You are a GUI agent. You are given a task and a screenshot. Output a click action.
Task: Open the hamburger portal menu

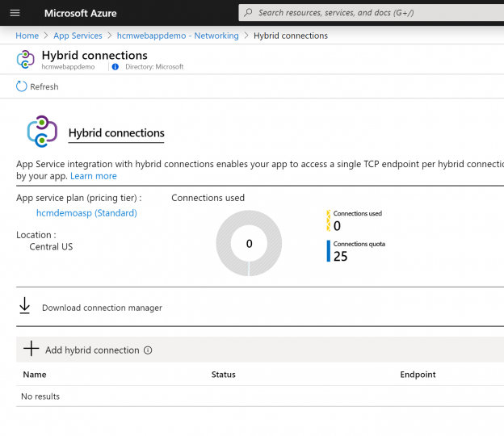coord(15,13)
